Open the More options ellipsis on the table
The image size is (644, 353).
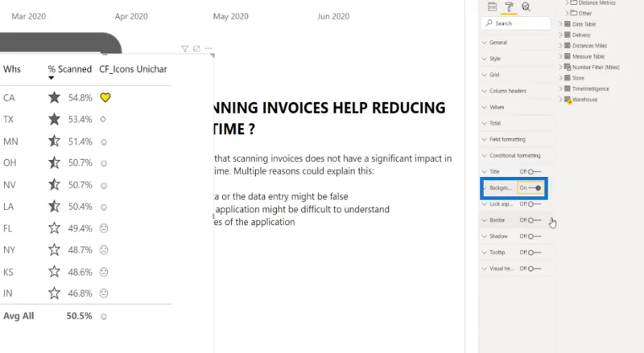(208, 48)
